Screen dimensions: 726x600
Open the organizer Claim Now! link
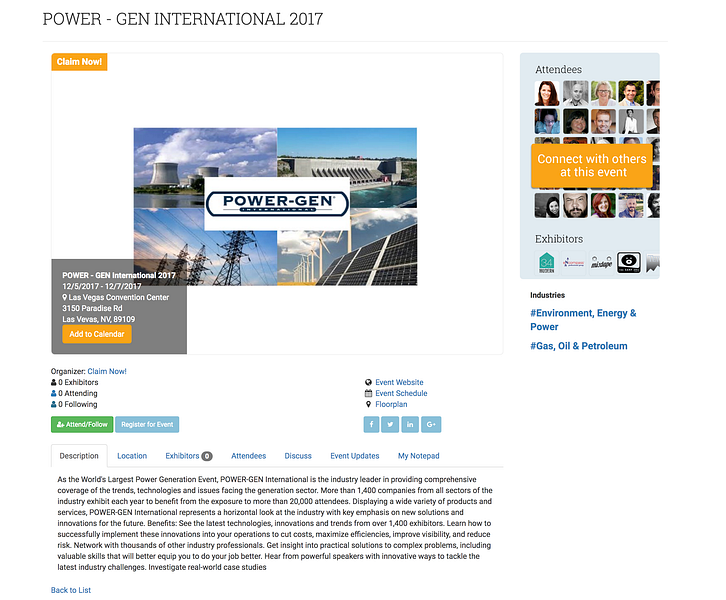[107, 371]
